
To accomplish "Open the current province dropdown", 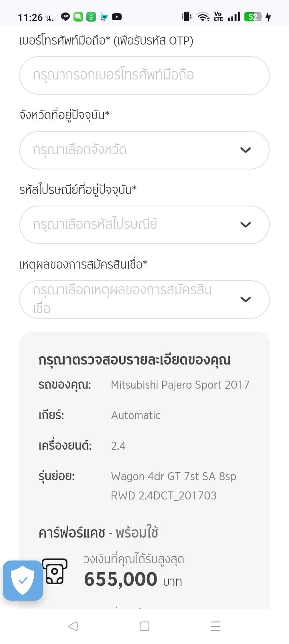I will pos(144,150).
